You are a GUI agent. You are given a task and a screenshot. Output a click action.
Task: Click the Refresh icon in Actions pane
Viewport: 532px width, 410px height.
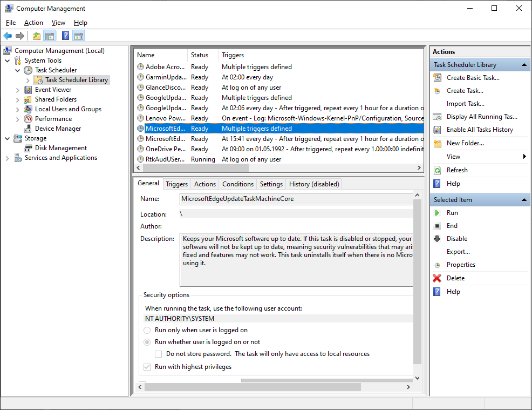(437, 170)
